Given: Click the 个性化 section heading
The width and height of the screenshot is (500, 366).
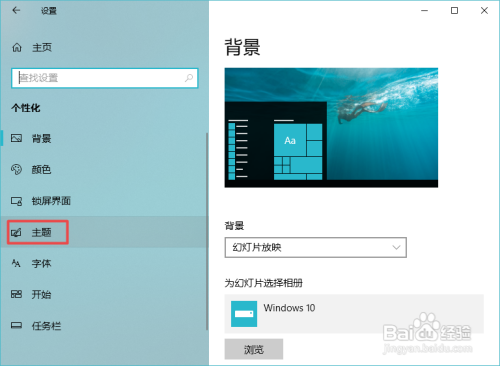Looking at the screenshot, I should click(26, 108).
